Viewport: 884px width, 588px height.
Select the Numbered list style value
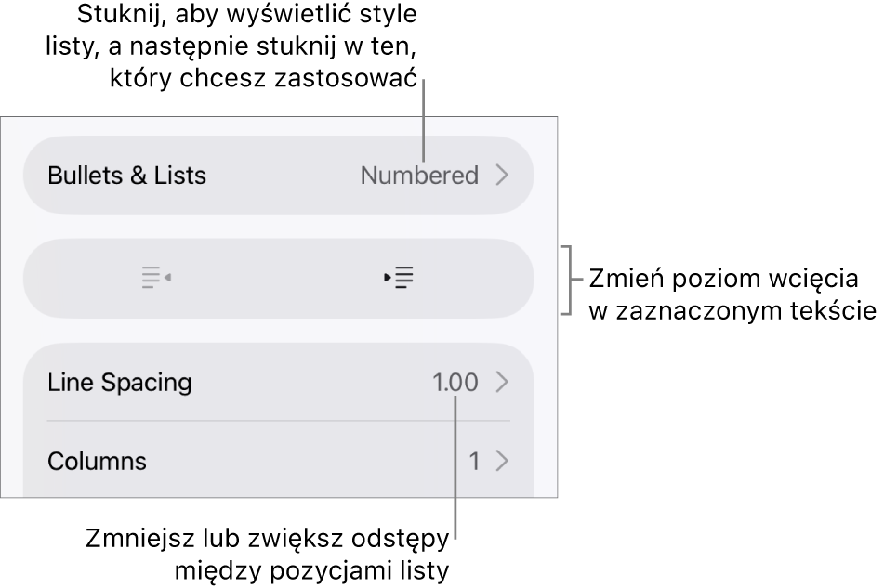419,176
